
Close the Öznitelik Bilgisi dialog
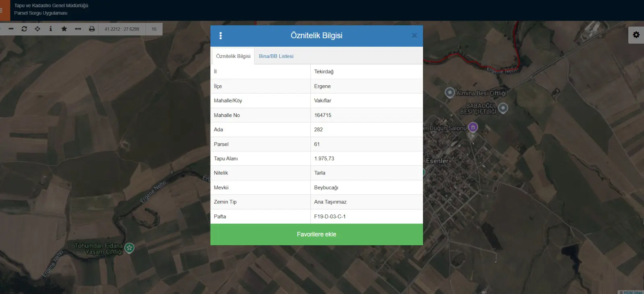pyautogui.click(x=414, y=36)
